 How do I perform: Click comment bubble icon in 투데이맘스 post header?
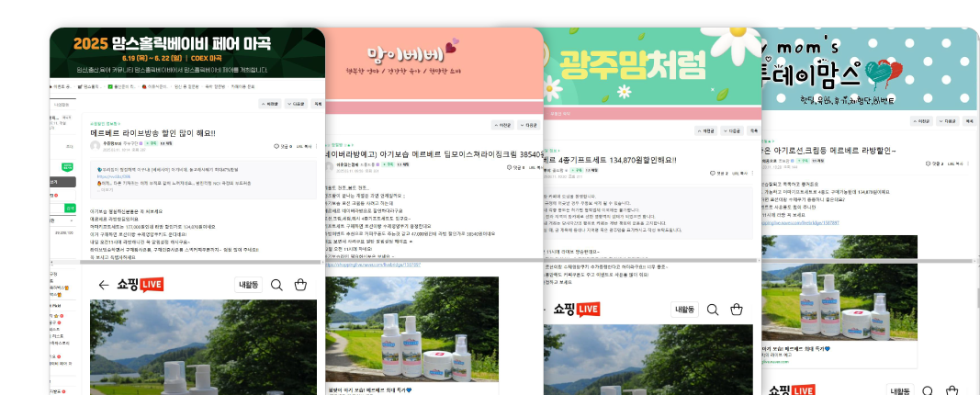tap(929, 164)
